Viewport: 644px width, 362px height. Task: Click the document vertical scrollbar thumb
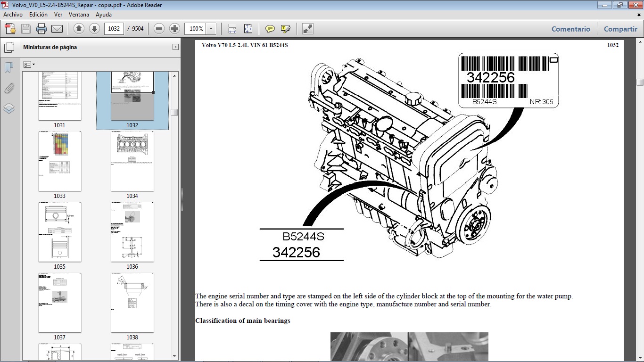(x=640, y=82)
